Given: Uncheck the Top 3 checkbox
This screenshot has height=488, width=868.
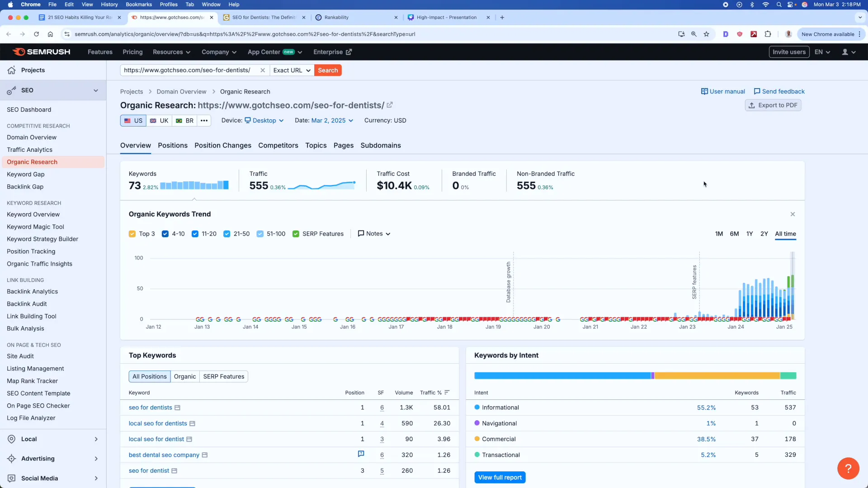Looking at the screenshot, I should pyautogui.click(x=132, y=234).
